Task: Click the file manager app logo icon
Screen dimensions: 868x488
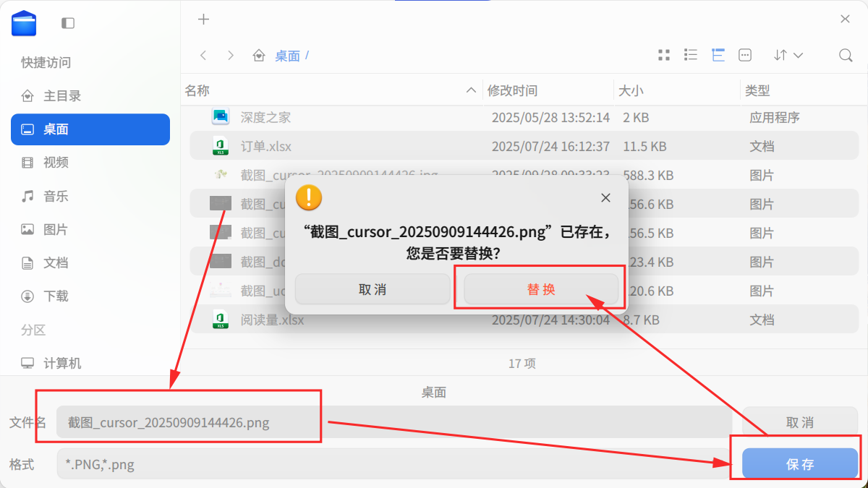Action: pos(24,23)
